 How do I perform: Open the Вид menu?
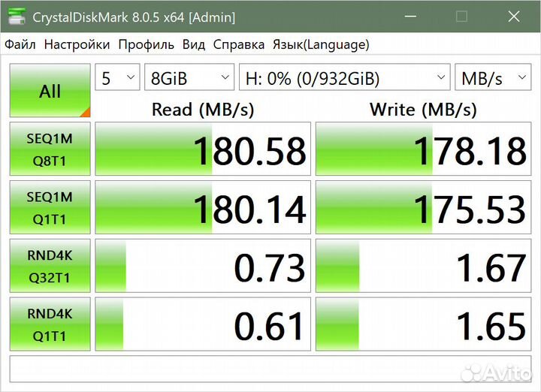pos(194,44)
